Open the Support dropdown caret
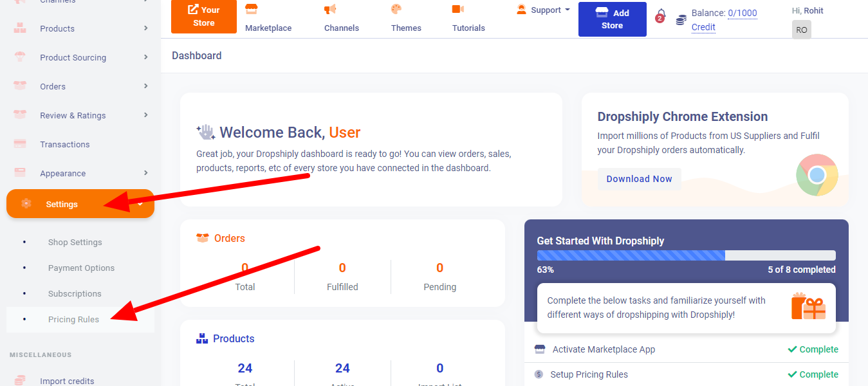The height and width of the screenshot is (386, 868). [568, 10]
